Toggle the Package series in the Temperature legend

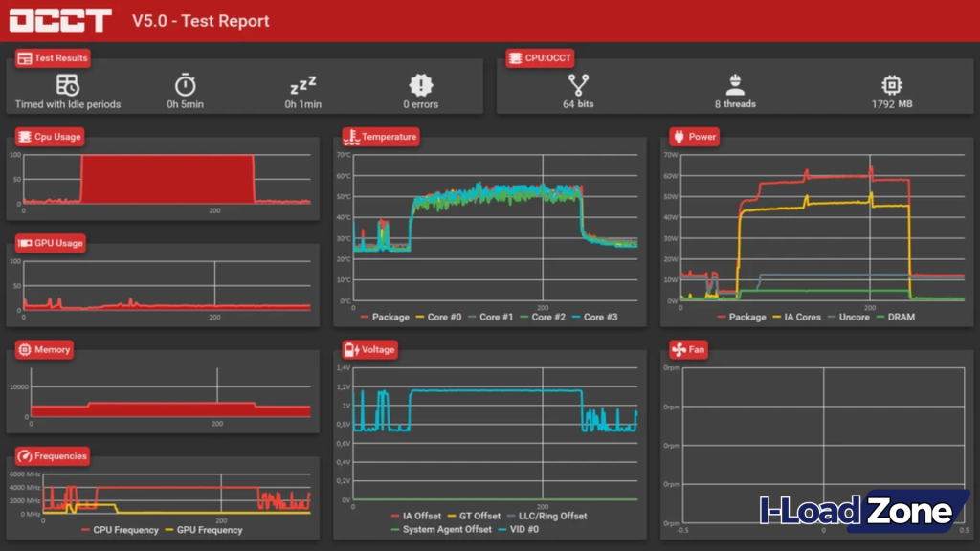point(385,318)
